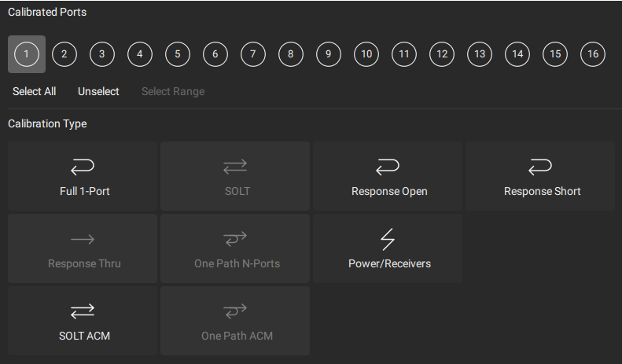Choose the SOLT ACM calibration type
Screen dimensions: 622x364
point(83,321)
